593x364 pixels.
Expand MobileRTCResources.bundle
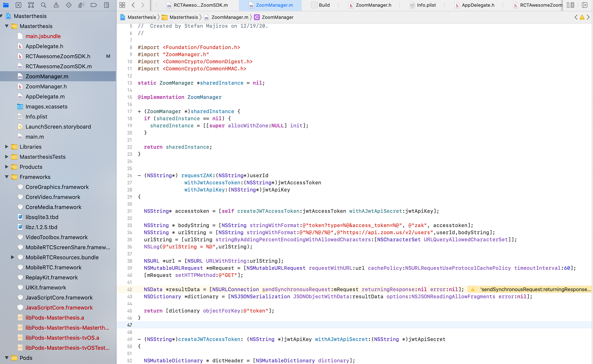pos(12,257)
